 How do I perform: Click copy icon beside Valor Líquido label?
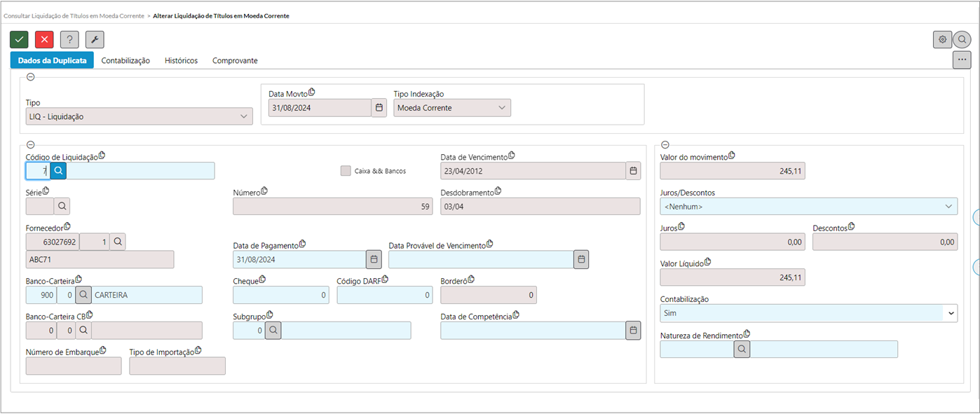tap(708, 262)
